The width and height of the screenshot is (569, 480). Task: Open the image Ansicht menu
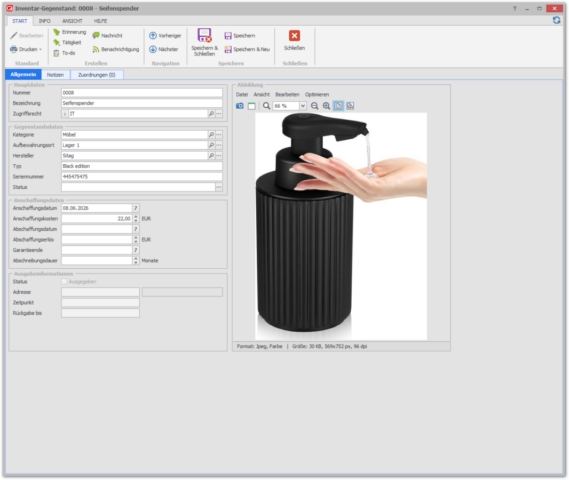point(262,95)
